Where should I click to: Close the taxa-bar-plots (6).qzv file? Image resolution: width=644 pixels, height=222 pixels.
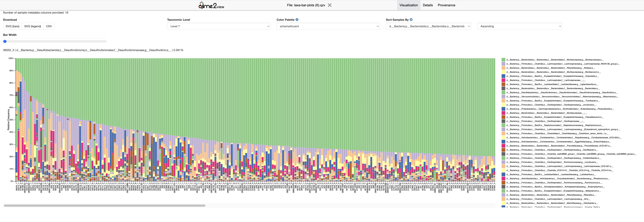pyautogui.click(x=330, y=5)
